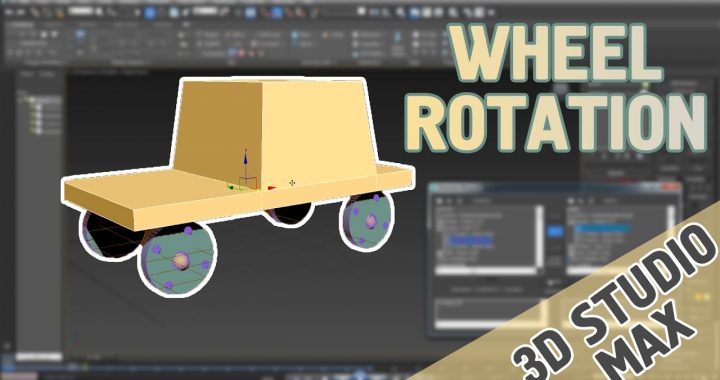Select the highlighted entry in the right wiring tree
720x380 pixels.
[603, 228]
